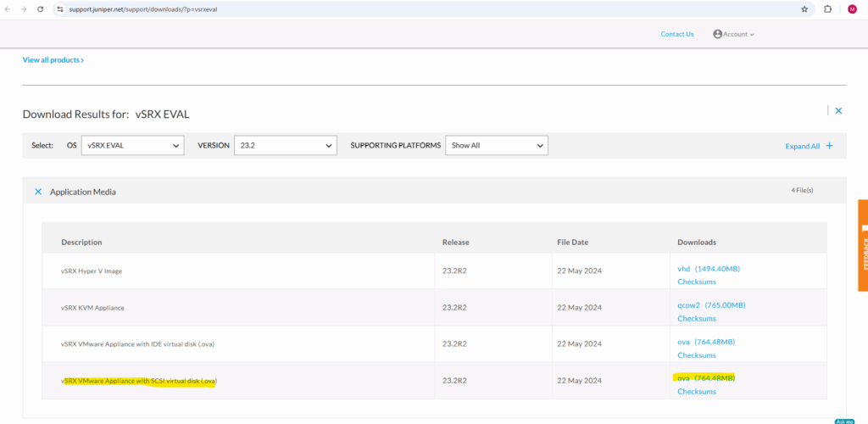Click the browser forward arrow
Image resolution: width=868 pixels, height=424 pixels.
coord(23,9)
